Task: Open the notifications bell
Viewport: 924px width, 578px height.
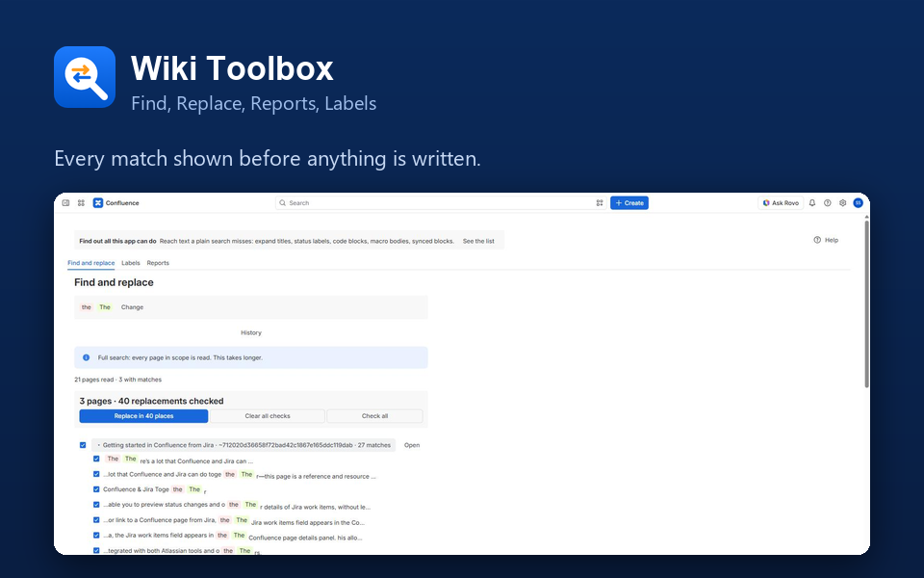Action: pos(812,203)
